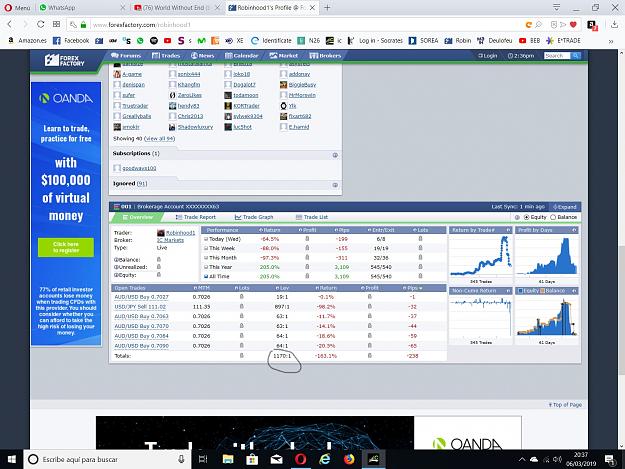Reload the page with the refresh icon
The image size is (625, 469).
[x=41, y=24]
